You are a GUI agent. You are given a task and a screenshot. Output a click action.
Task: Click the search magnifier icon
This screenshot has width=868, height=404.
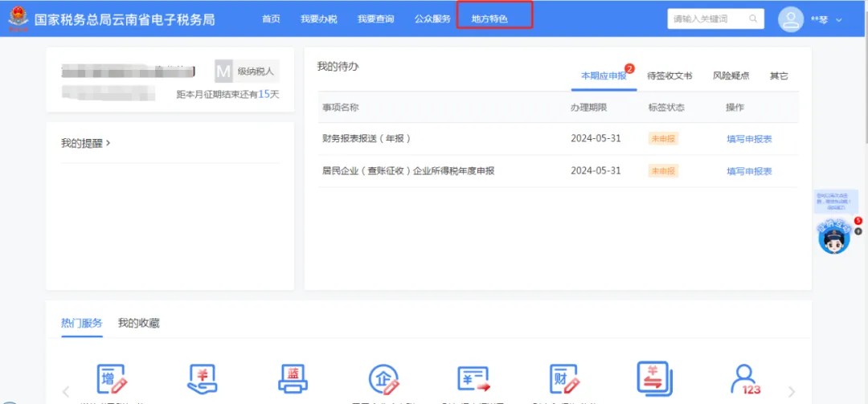point(753,18)
